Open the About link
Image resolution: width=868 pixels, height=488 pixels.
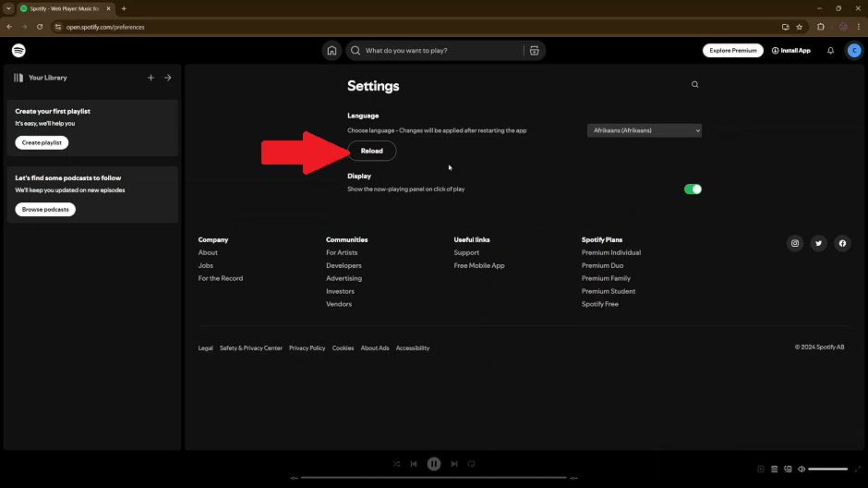click(x=208, y=252)
